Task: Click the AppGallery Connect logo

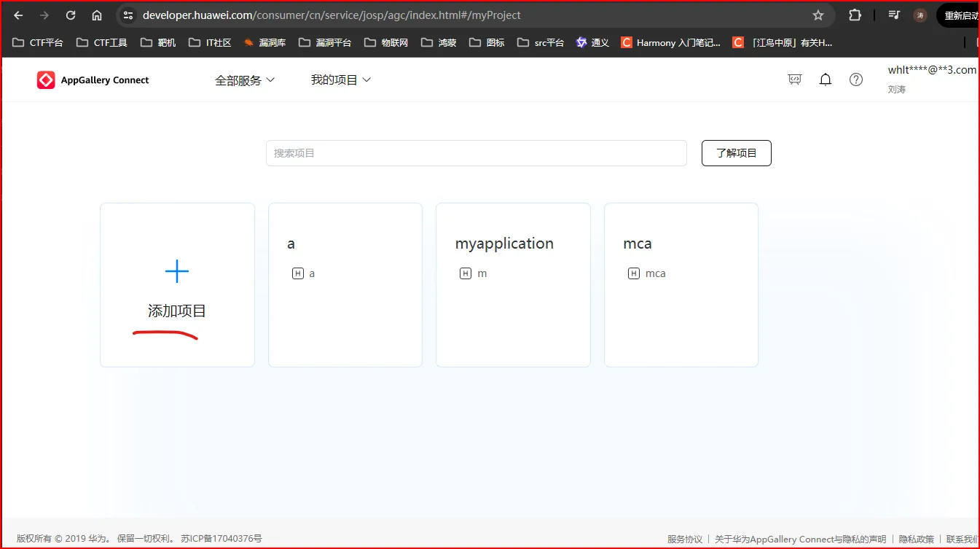Action: pos(93,80)
